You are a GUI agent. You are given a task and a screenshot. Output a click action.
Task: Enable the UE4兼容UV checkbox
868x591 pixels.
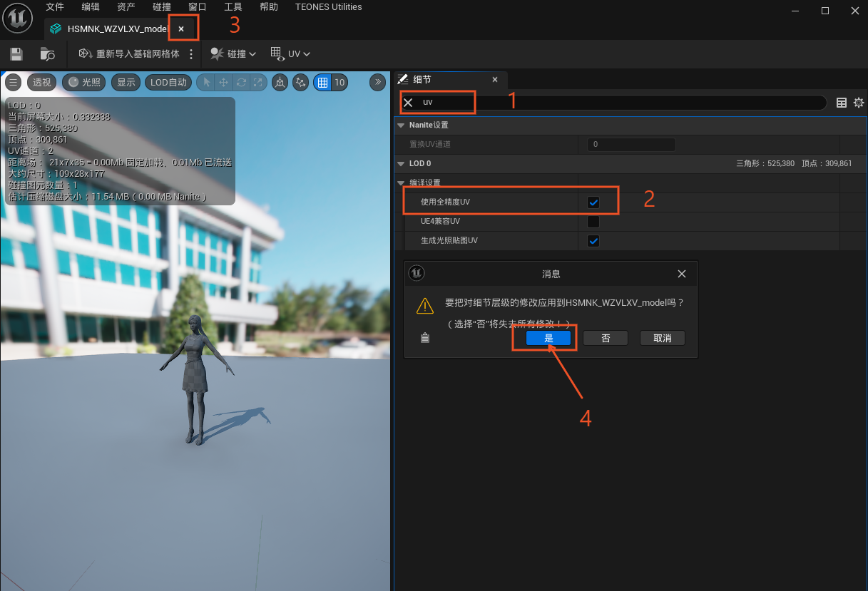click(x=593, y=222)
